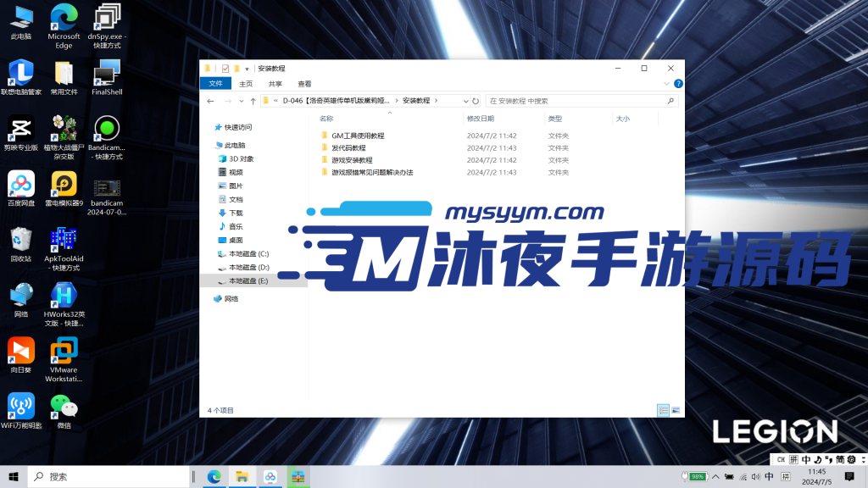The height and width of the screenshot is (488, 868).
Task: Open the 文件 menu
Action: [215, 83]
